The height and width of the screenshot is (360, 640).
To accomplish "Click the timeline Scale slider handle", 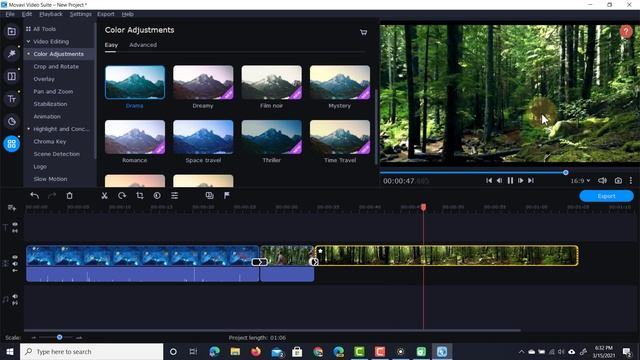I will pos(60,337).
